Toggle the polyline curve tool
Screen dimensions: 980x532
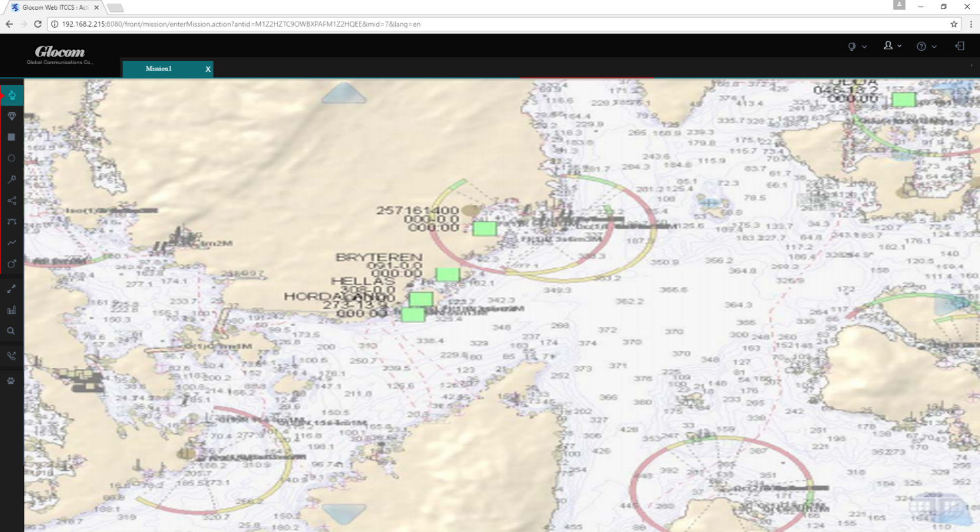click(x=11, y=243)
